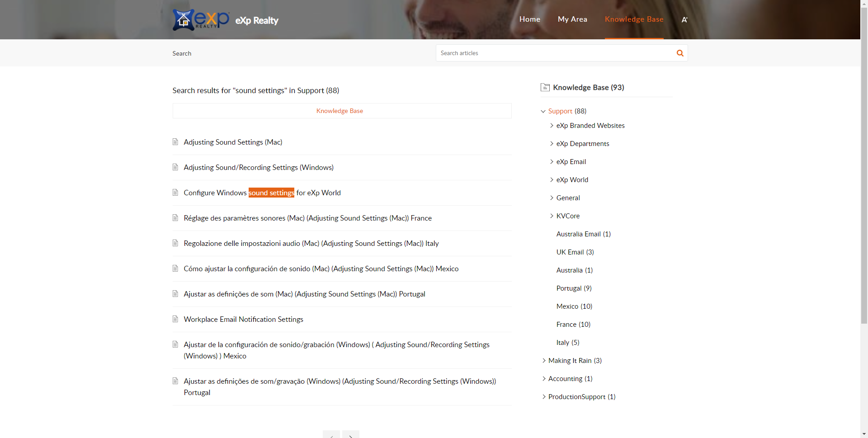
Task: Select ProductionSupport (1) label
Action: pos(582,397)
